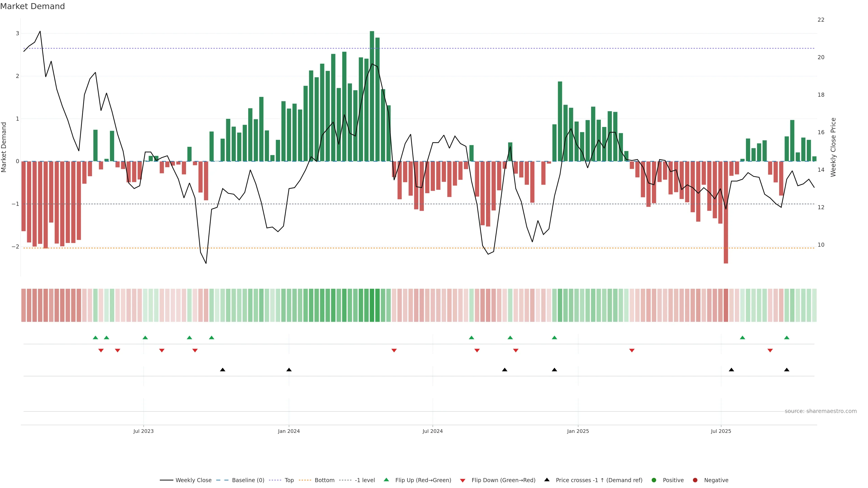Click the dark red Negative legend dot
The image size is (868, 488).
[x=695, y=480]
